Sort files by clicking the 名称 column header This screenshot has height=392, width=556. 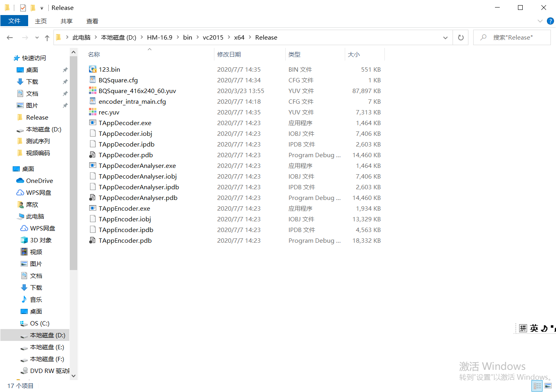click(94, 54)
